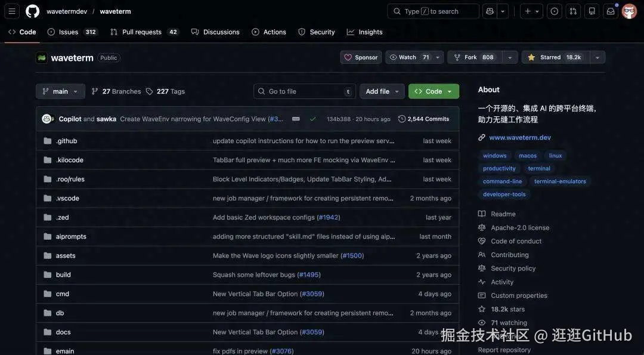
Task: Open pull requests icon in top header
Action: (573, 11)
